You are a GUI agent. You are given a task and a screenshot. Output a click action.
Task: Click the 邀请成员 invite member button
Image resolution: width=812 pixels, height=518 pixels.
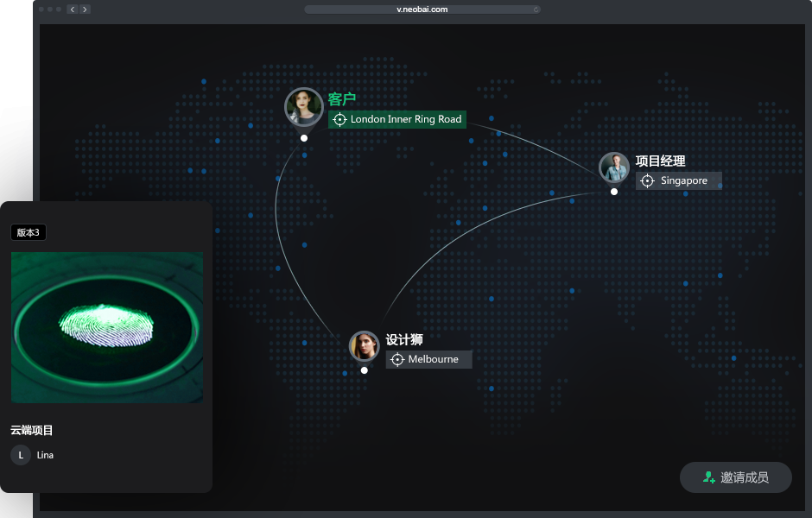tap(735, 477)
